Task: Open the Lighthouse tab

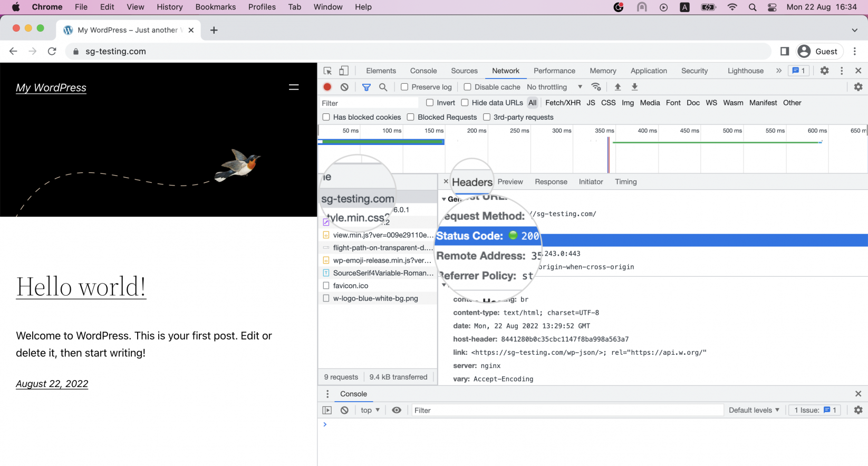Action: click(x=745, y=71)
